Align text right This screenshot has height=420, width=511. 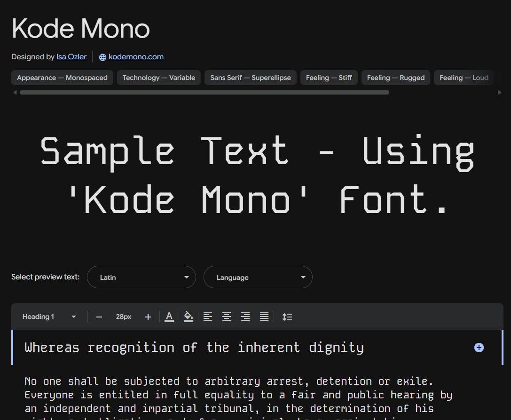[x=245, y=317]
